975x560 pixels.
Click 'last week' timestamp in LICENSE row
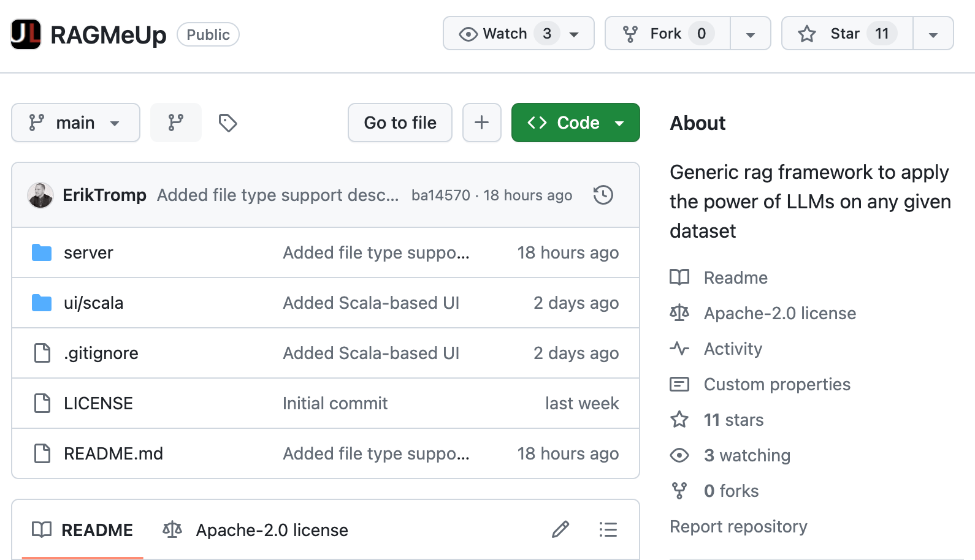click(582, 403)
